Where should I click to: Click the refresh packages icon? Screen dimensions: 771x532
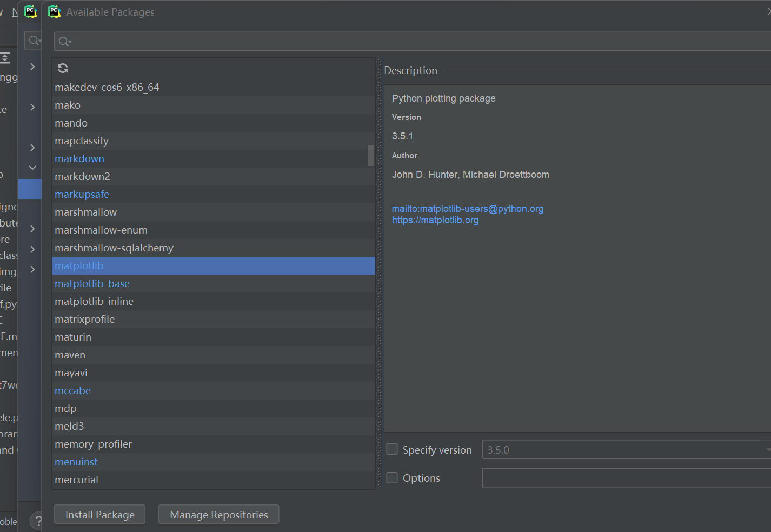tap(63, 68)
